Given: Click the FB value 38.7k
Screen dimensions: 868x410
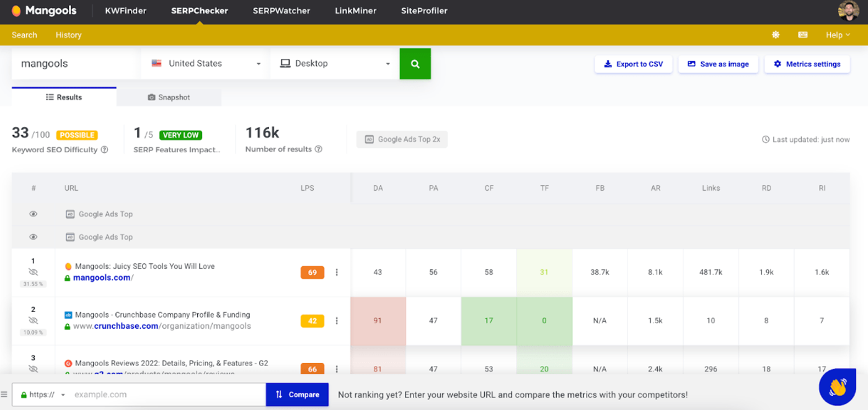Looking at the screenshot, I should (x=600, y=273).
